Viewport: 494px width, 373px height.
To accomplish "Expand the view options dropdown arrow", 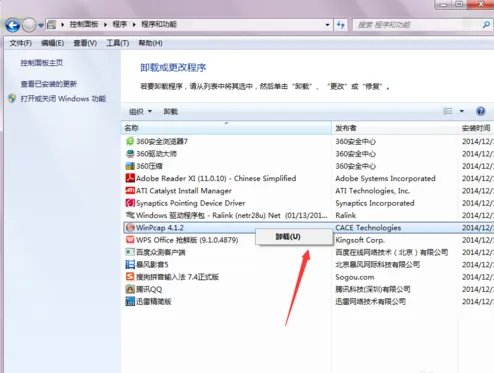I will coord(462,111).
